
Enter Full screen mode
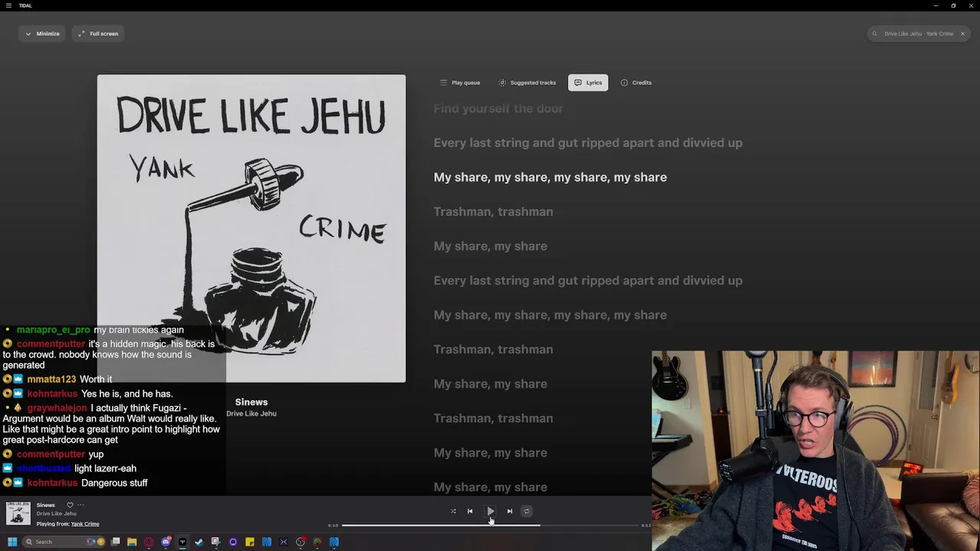pyautogui.click(x=98, y=34)
